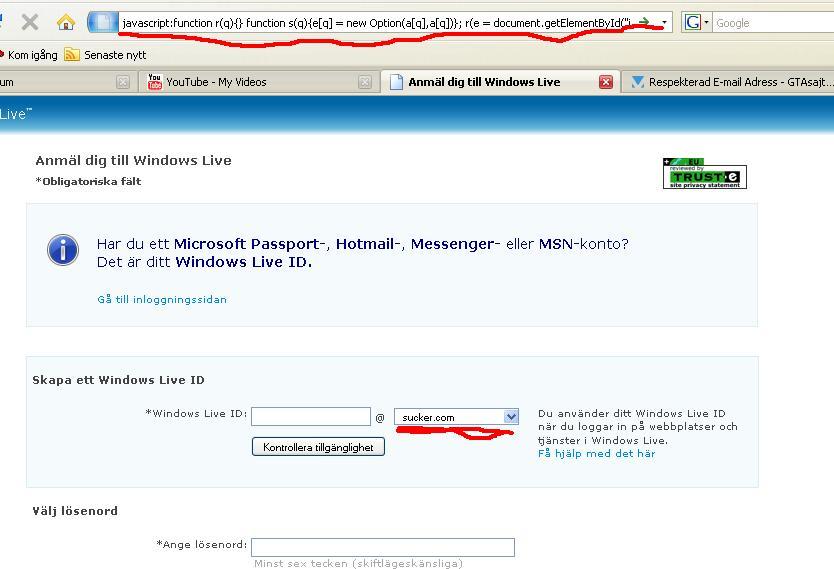Click into the javascript URL address field
This screenshot has height=569, width=834.
point(376,23)
